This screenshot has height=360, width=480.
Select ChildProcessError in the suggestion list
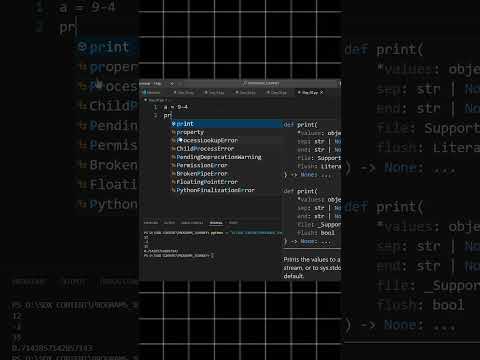point(227,149)
